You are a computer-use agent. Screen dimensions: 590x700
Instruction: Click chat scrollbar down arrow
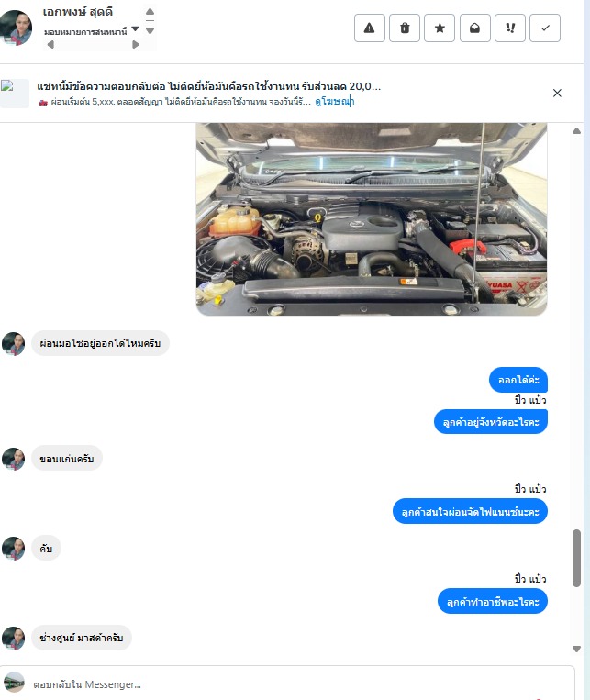tap(576, 649)
